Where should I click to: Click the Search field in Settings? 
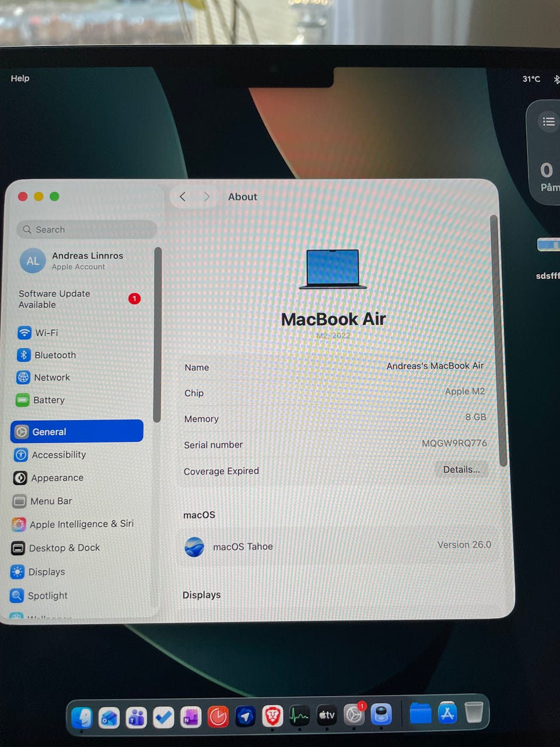87,229
